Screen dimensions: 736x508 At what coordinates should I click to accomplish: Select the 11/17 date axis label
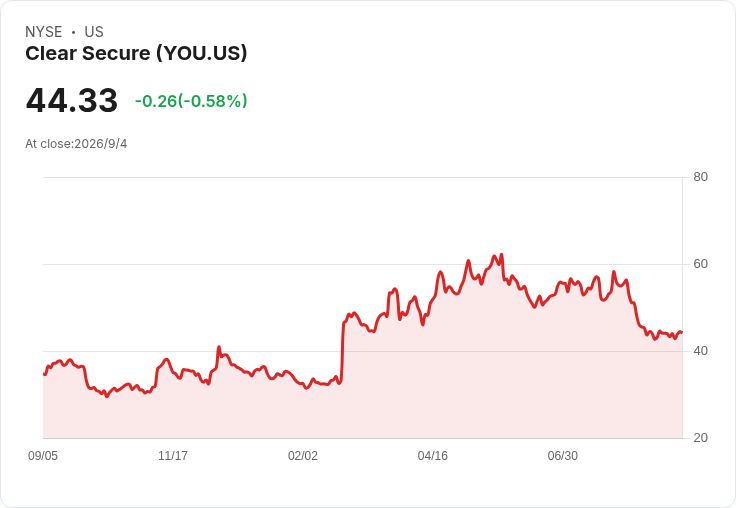coord(173,455)
